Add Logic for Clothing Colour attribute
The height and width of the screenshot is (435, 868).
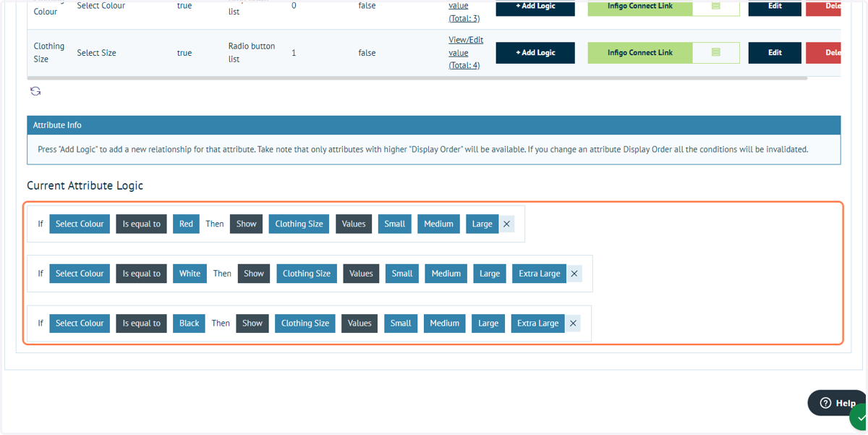535,7
